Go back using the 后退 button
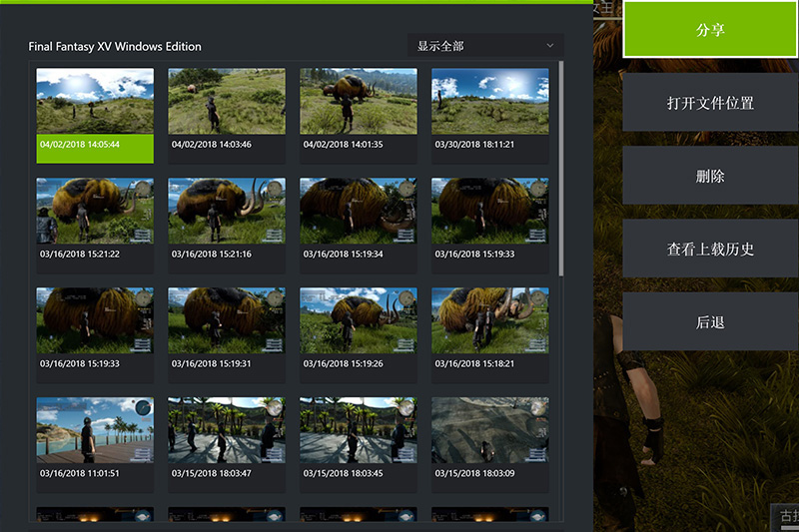 click(x=710, y=321)
